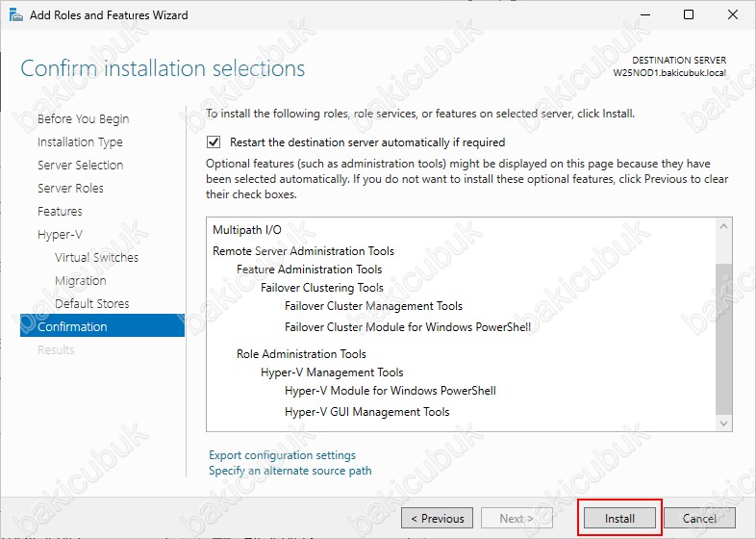Go back with the Previous button

(x=438, y=518)
